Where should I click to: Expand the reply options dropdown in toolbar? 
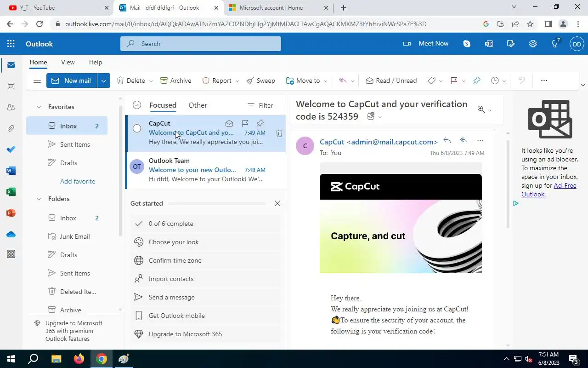pyautogui.click(x=352, y=81)
